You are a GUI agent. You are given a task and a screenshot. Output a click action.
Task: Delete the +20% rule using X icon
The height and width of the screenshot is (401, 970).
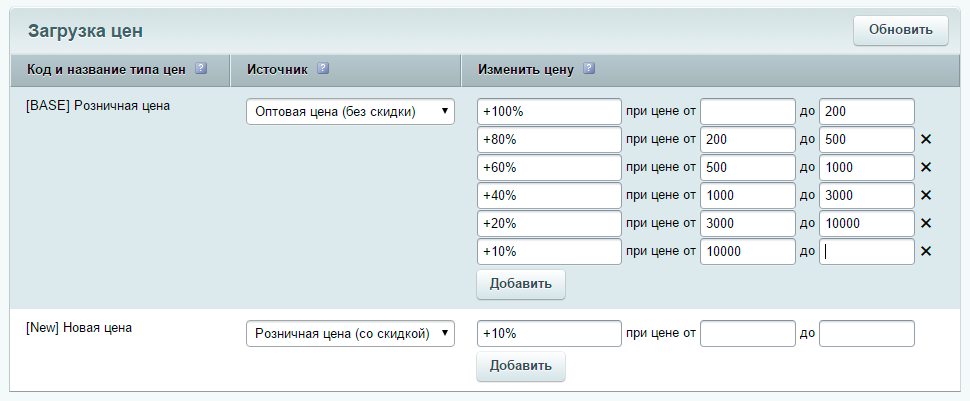[x=926, y=223]
